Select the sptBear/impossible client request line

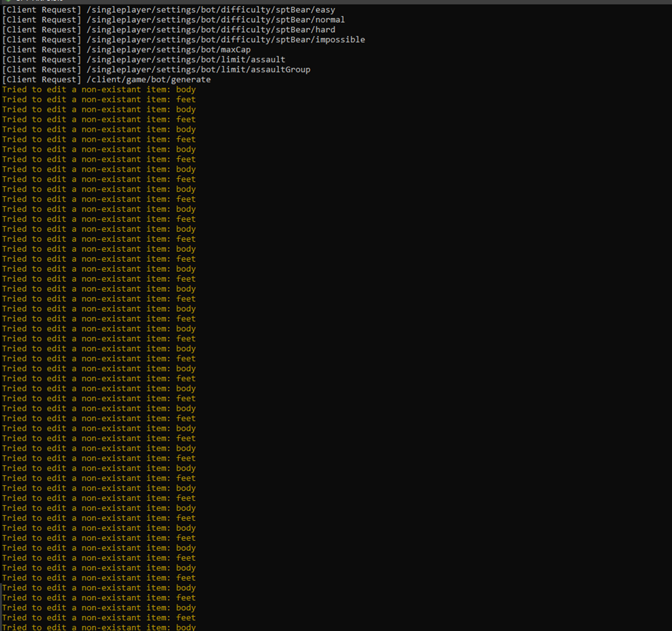click(184, 39)
